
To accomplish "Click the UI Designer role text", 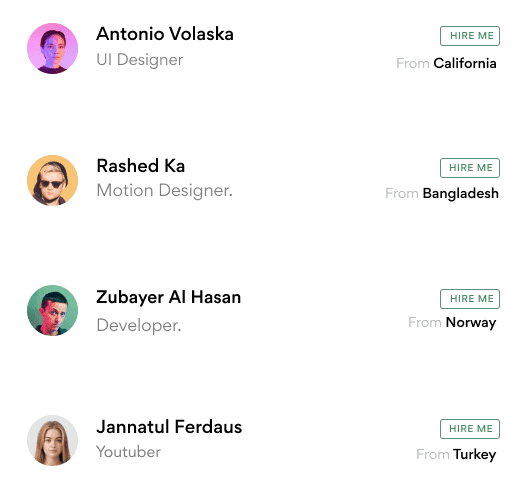I will tap(140, 60).
